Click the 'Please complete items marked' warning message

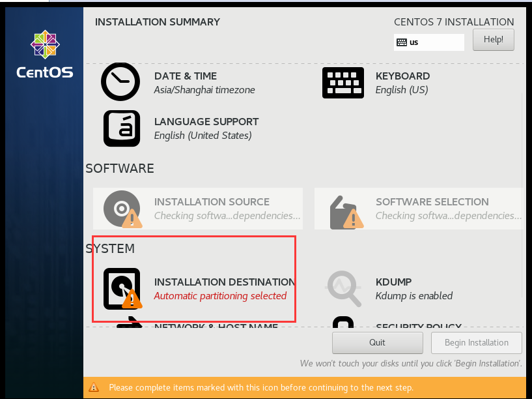261,387
